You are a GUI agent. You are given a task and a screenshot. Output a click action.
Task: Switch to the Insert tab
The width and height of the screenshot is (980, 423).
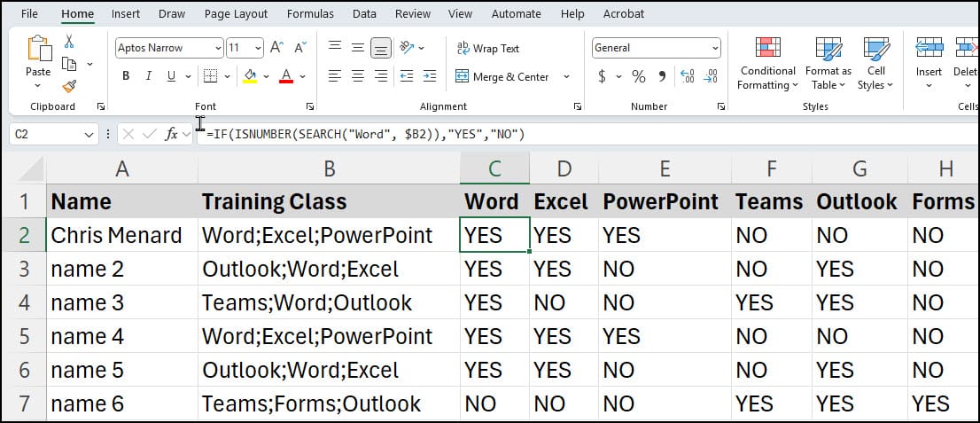(x=126, y=14)
